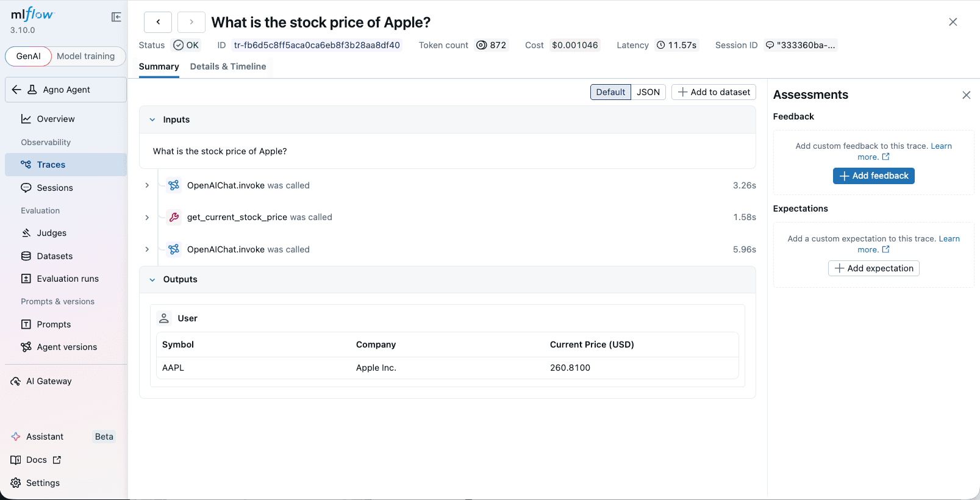Screen dimensions: 980x500
Task: Open the Judges page
Action: pyautogui.click(x=66, y=233)
